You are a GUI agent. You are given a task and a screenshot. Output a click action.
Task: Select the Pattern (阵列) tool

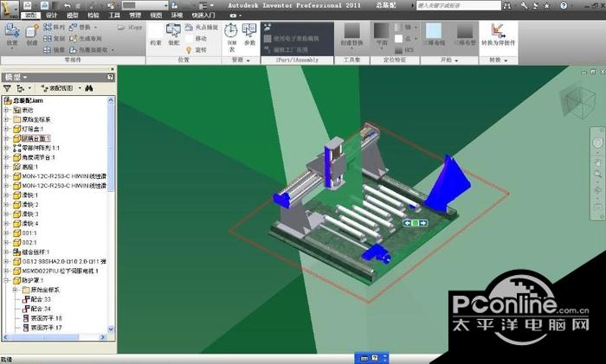coord(54,28)
